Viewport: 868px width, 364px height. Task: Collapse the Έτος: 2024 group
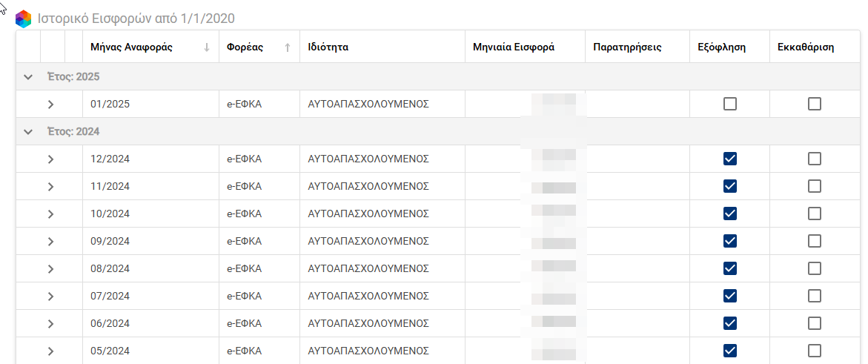pyautogui.click(x=28, y=132)
